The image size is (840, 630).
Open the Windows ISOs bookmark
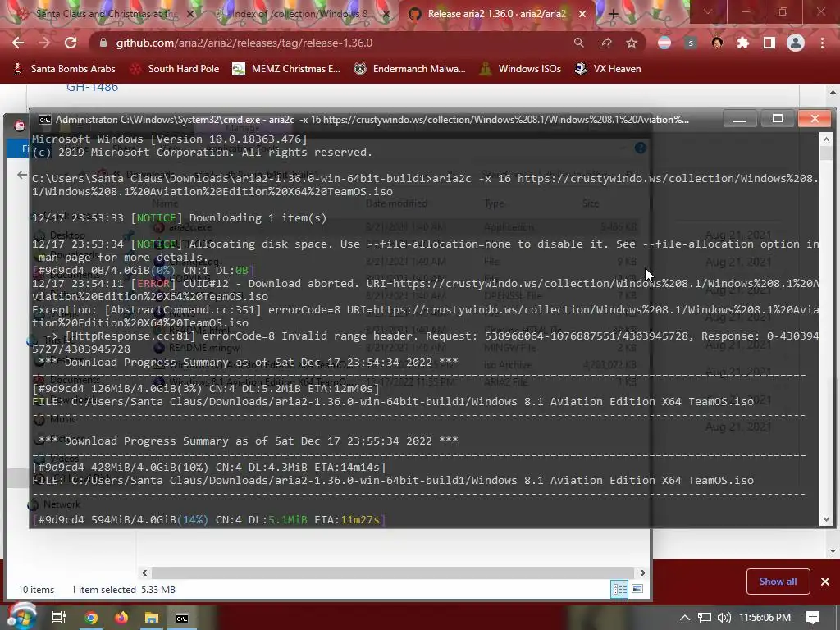tap(521, 69)
